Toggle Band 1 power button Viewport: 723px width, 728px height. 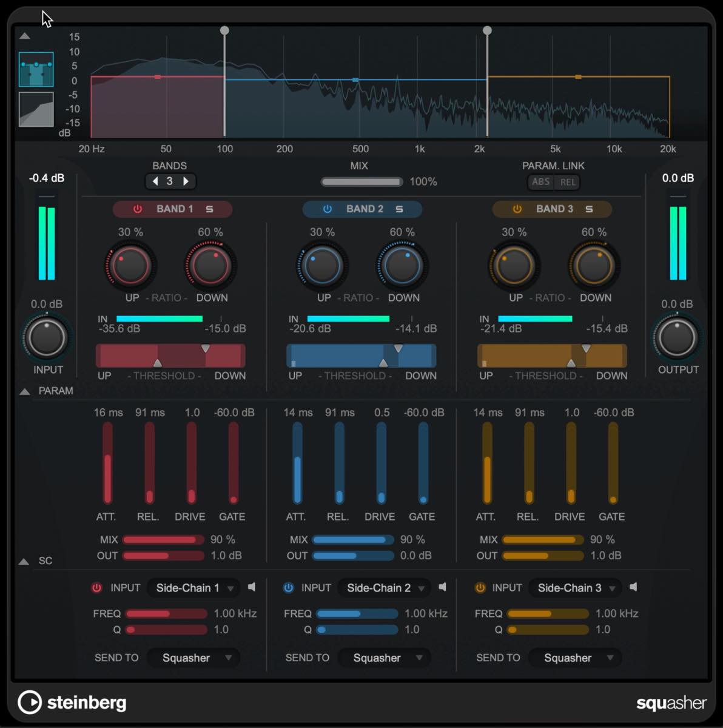[x=138, y=209]
